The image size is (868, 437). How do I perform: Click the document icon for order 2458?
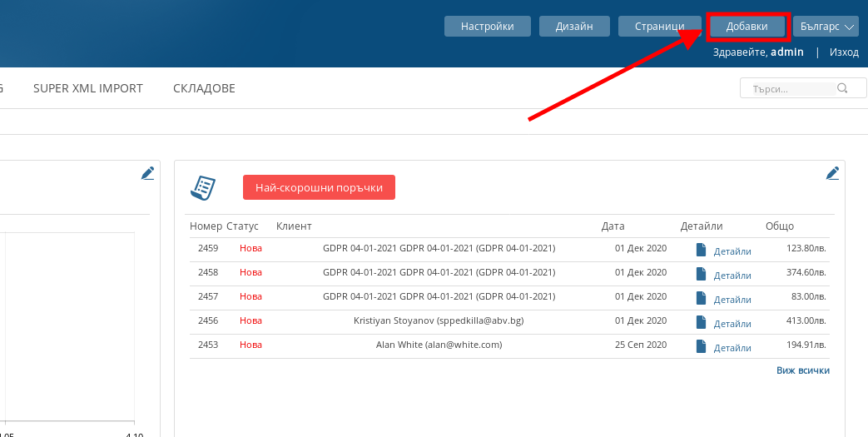701,274
